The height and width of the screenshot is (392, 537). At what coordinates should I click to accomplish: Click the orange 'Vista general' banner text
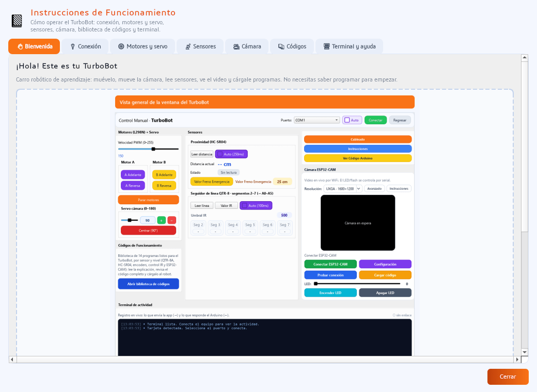click(x=164, y=102)
